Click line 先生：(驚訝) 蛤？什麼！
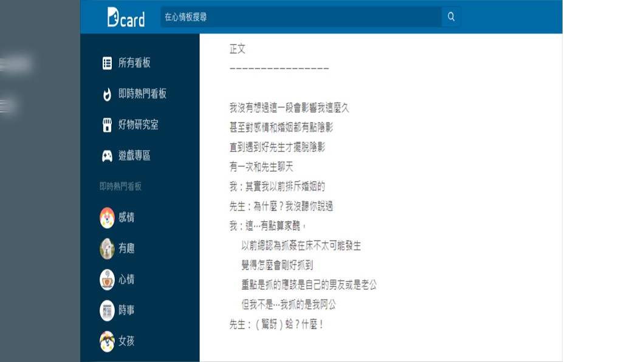The height and width of the screenshot is (362, 644). (276, 325)
